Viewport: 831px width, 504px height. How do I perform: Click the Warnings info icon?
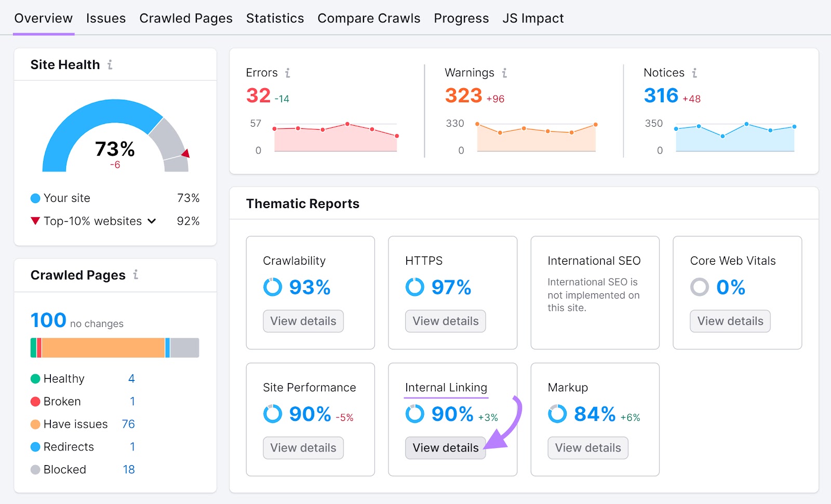(503, 73)
